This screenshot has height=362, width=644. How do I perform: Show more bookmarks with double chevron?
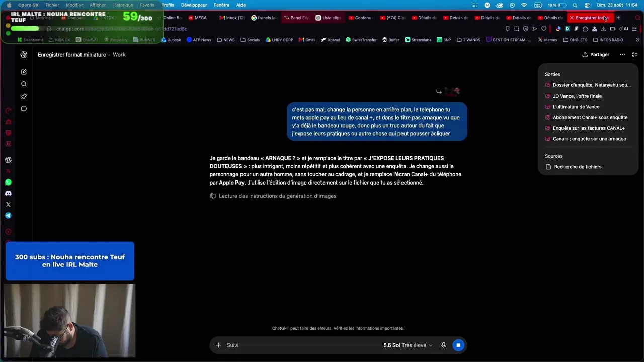pyautogui.click(x=637, y=40)
